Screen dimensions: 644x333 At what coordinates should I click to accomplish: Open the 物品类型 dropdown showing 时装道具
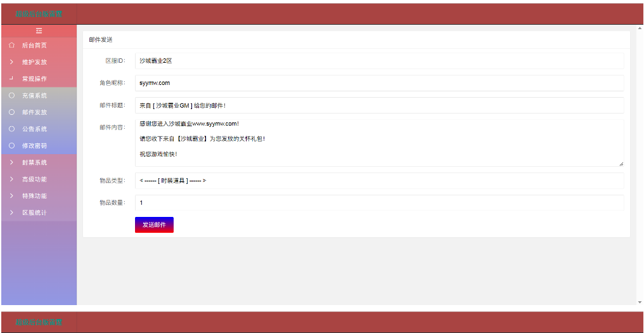coord(379,181)
